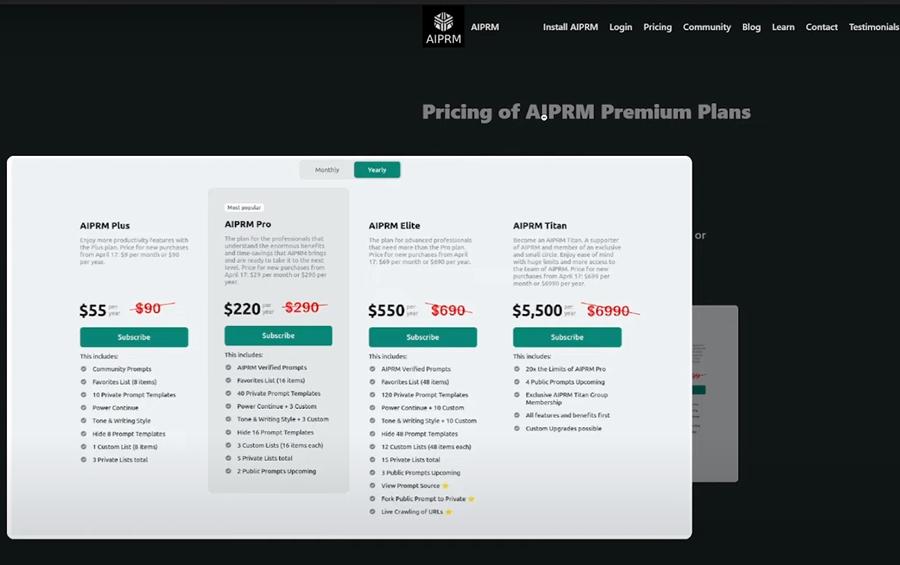The image size is (900, 565).
Task: Click the AIPRM logo icon
Action: (443, 26)
